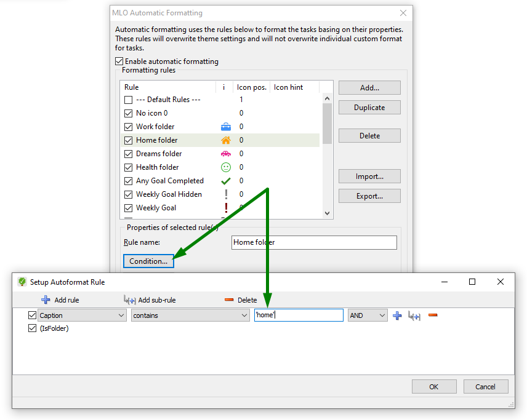Click the 'home' value input field
This screenshot has height=420, width=527.
pyautogui.click(x=299, y=315)
